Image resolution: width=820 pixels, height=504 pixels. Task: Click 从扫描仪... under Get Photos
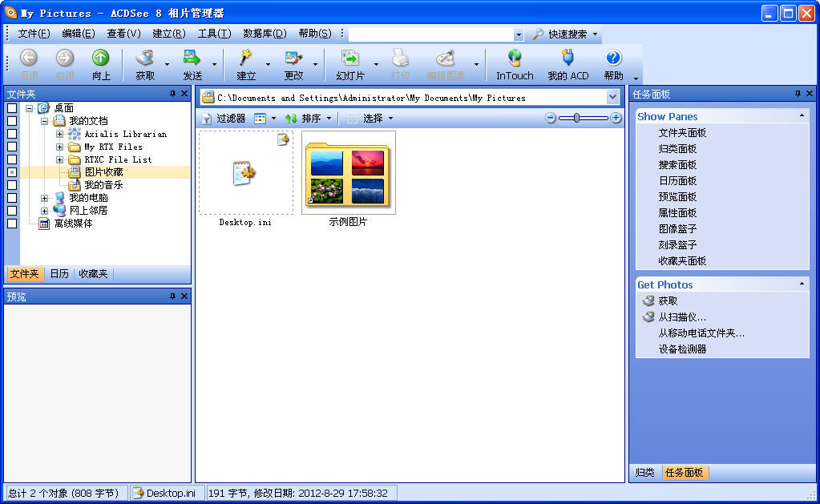click(682, 317)
